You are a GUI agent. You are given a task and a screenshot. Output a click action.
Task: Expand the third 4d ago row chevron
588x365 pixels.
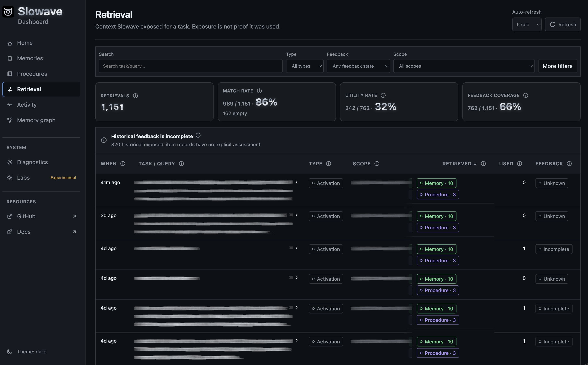296,307
